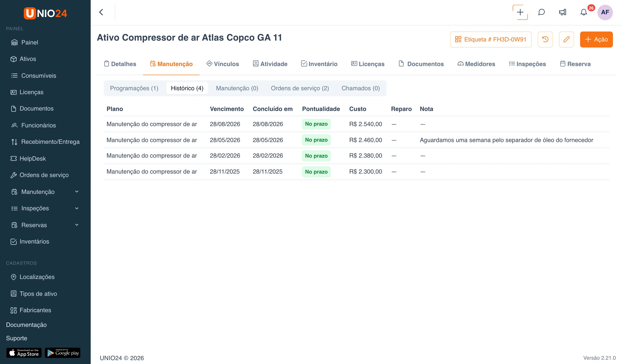The image size is (622, 364).
Task: Open Funcionários in sidebar
Action: pos(33,125)
